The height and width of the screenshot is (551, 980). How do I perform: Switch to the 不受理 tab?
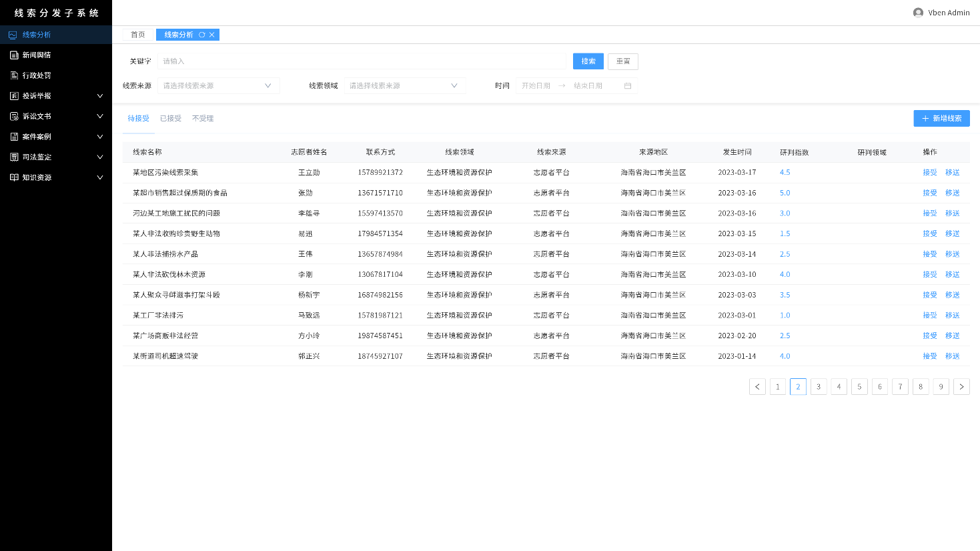(203, 119)
